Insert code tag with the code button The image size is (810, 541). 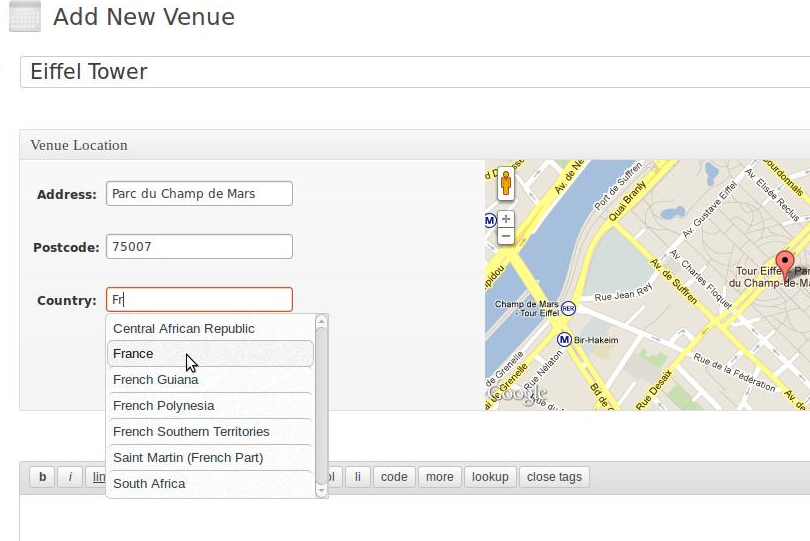click(x=394, y=477)
